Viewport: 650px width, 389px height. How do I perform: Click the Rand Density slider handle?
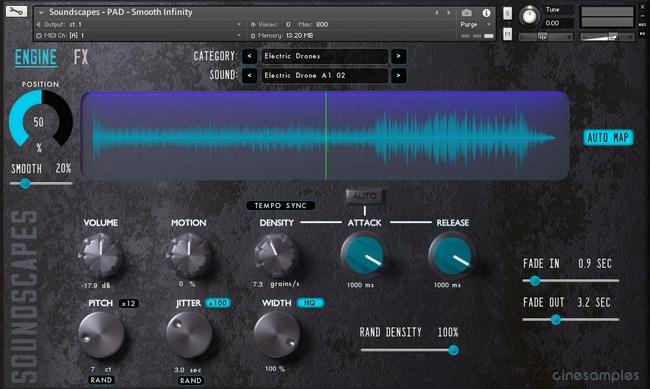(x=453, y=350)
